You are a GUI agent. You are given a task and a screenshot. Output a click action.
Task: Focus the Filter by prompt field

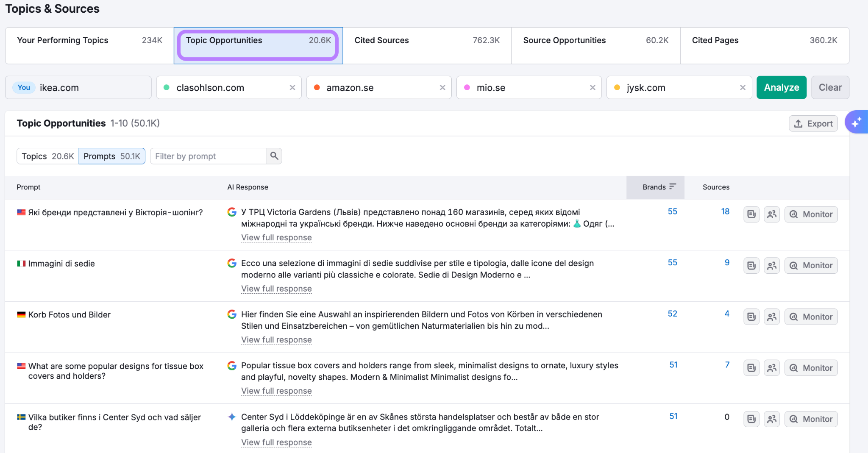pos(209,156)
